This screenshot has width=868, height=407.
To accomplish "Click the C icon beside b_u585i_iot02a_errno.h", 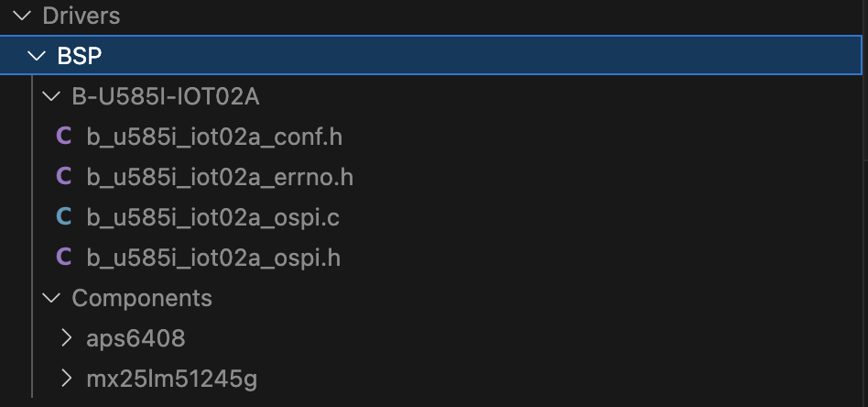I will tap(63, 177).
